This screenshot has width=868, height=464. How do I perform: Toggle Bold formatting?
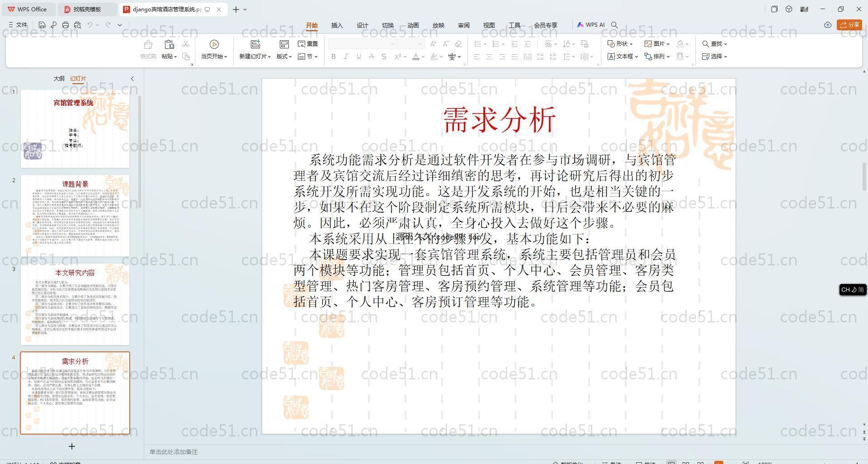(334, 57)
